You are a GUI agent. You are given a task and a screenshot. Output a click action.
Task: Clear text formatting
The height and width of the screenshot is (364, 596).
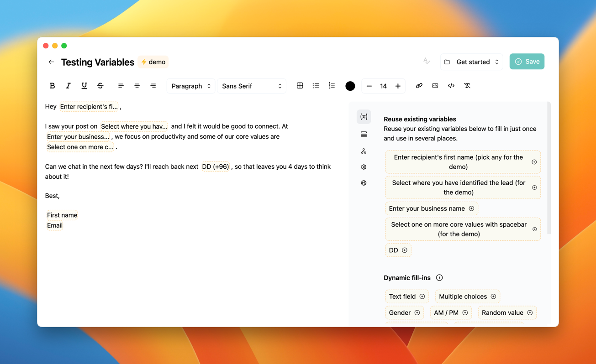point(467,86)
